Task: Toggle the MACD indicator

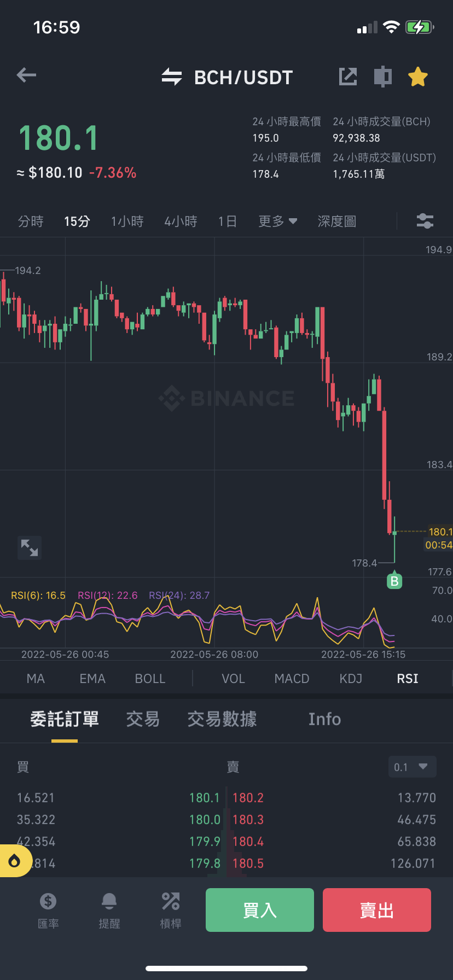Action: (292, 679)
